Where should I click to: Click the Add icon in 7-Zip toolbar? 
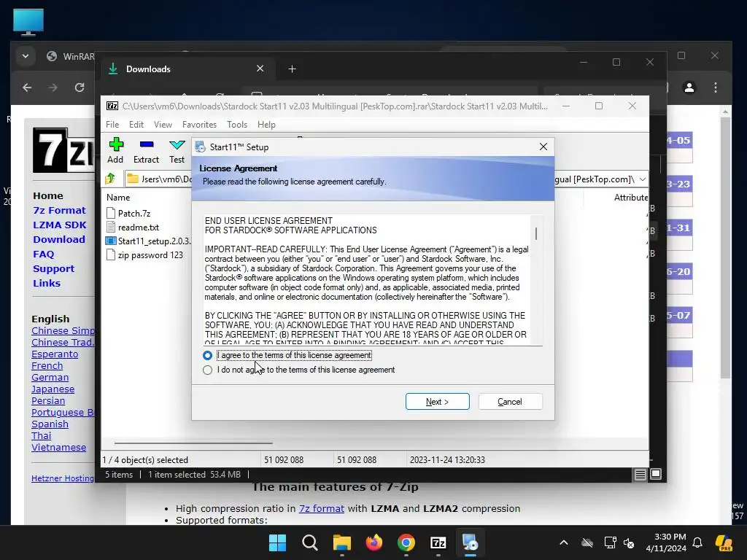(x=115, y=150)
